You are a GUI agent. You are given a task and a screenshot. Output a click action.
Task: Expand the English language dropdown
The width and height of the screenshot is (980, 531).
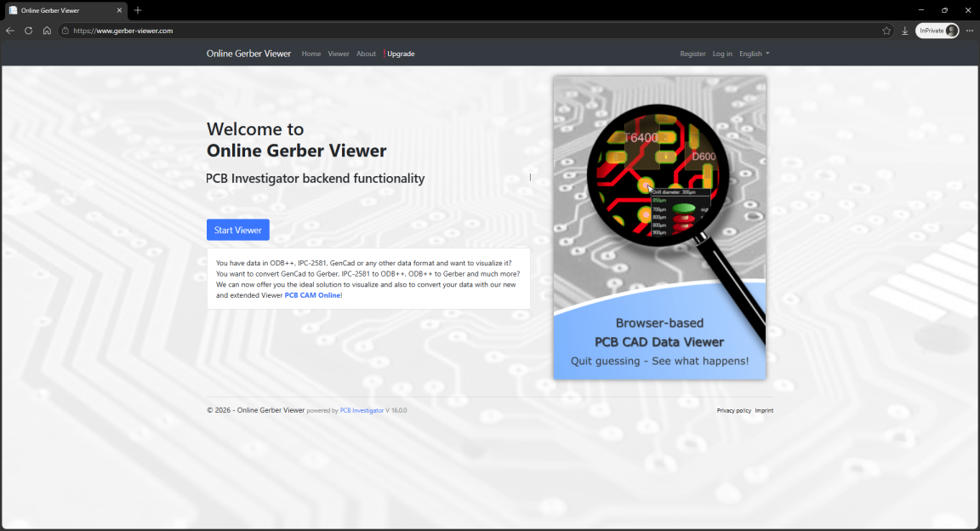[755, 54]
